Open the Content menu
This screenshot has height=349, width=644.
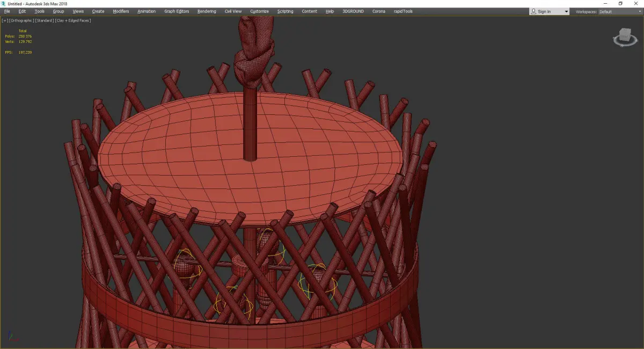click(310, 11)
